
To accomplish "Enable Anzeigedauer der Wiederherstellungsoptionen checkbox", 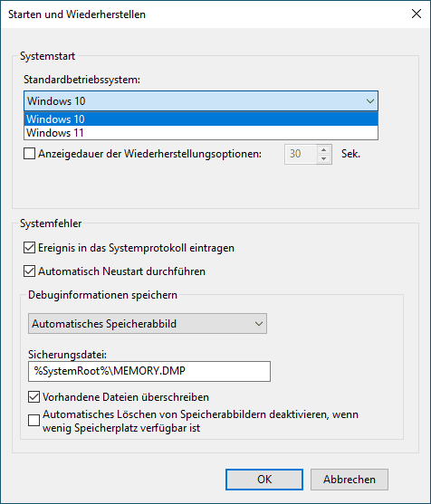I will point(29,154).
